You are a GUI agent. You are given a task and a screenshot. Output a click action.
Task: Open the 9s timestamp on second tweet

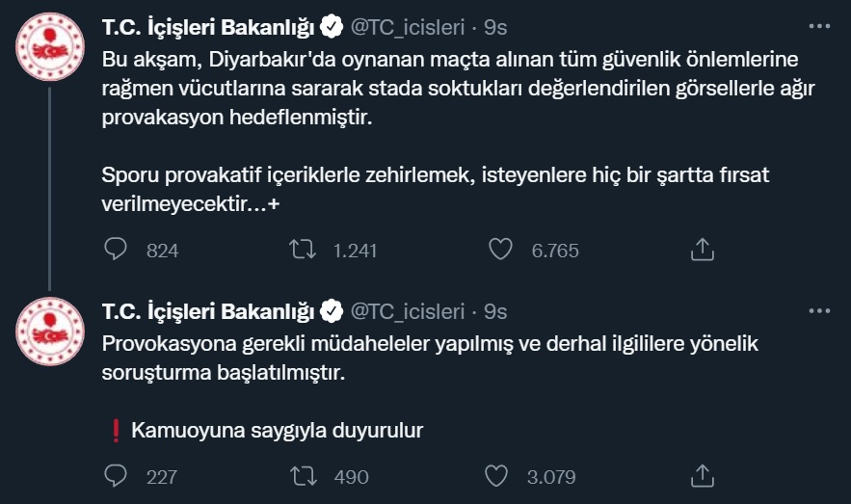tap(495, 311)
